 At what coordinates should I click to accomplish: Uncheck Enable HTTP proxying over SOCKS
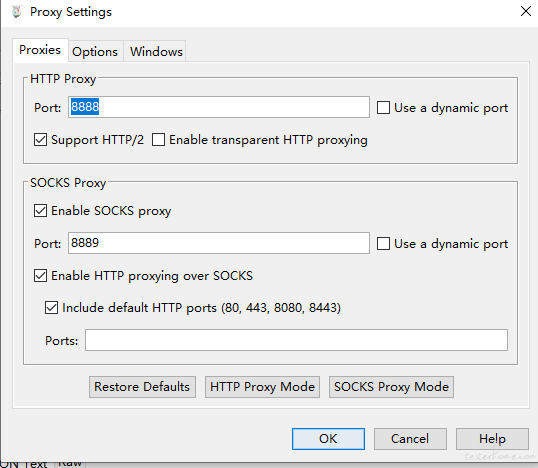(x=40, y=276)
